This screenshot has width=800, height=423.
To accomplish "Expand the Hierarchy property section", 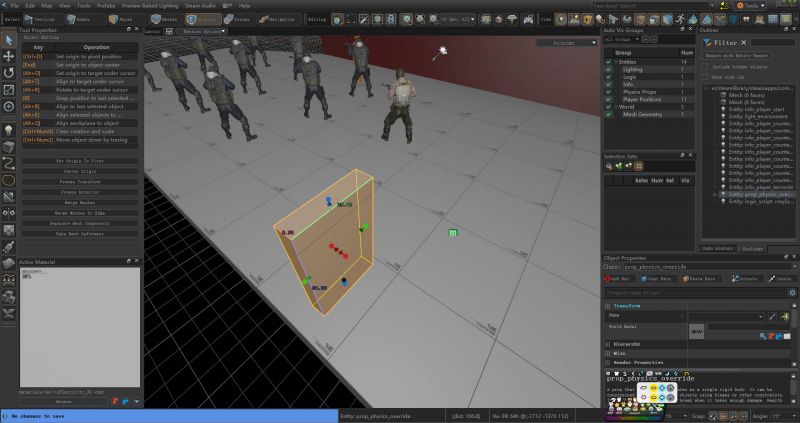I will pyautogui.click(x=608, y=344).
